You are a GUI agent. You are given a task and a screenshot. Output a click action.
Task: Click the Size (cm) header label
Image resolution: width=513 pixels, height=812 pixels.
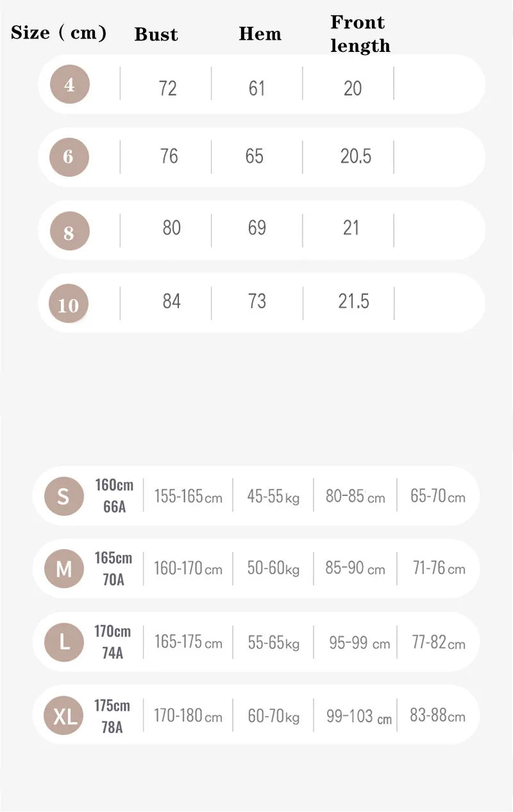click(x=58, y=32)
